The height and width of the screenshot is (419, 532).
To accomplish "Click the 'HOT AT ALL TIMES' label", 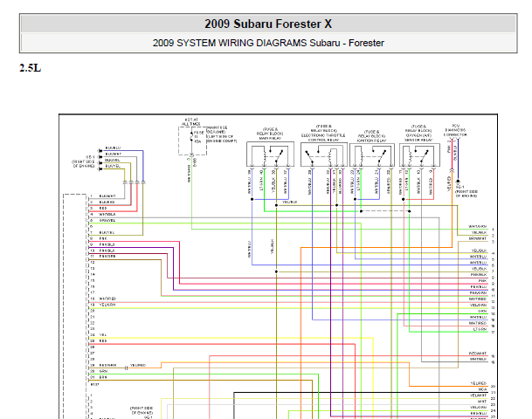I will (191, 121).
